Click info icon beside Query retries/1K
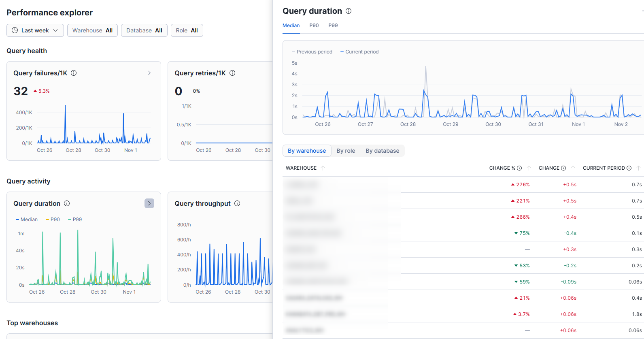This screenshot has width=644, height=339. [x=232, y=73]
